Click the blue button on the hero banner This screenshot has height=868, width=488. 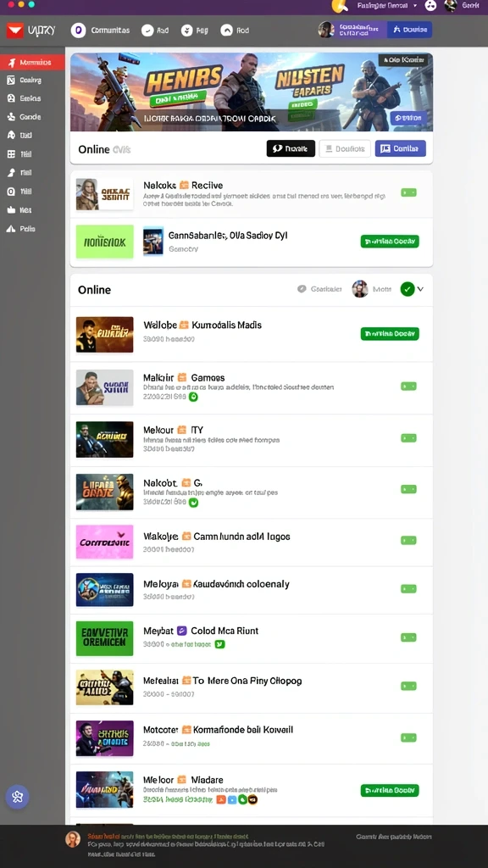click(x=408, y=118)
